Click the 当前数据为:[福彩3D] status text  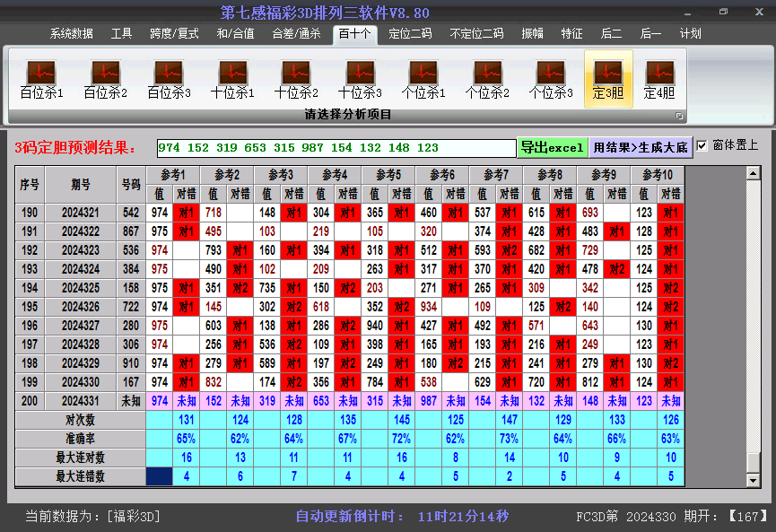pyautogui.click(x=93, y=517)
